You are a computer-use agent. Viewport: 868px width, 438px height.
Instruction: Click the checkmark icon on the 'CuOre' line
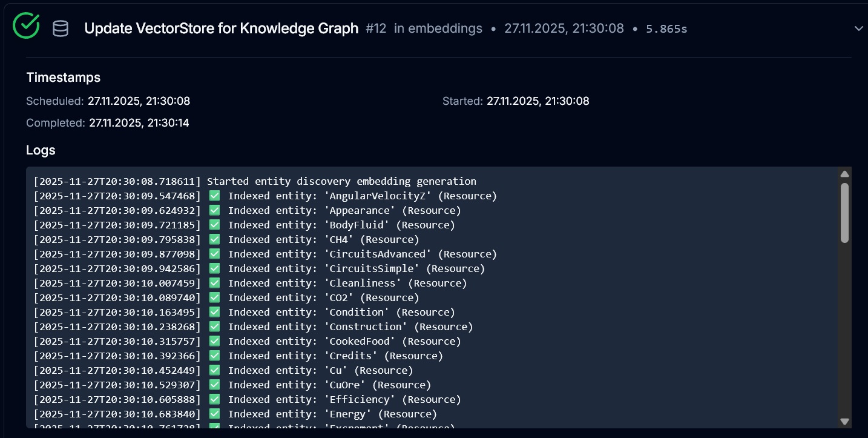214,384
